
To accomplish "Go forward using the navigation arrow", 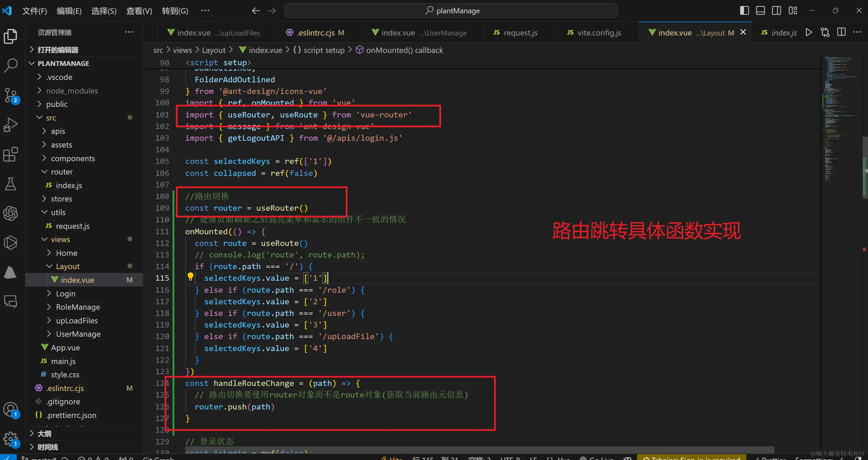I will (x=272, y=11).
